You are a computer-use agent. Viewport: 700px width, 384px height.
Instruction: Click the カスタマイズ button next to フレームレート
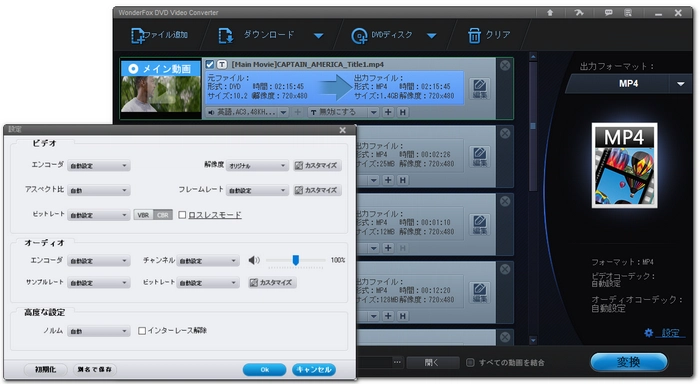point(317,190)
